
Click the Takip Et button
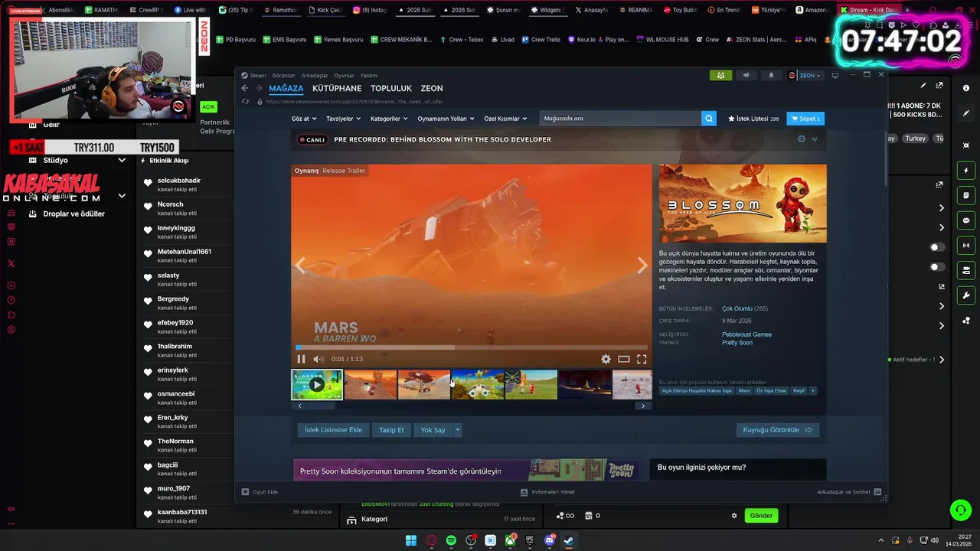[x=391, y=430]
